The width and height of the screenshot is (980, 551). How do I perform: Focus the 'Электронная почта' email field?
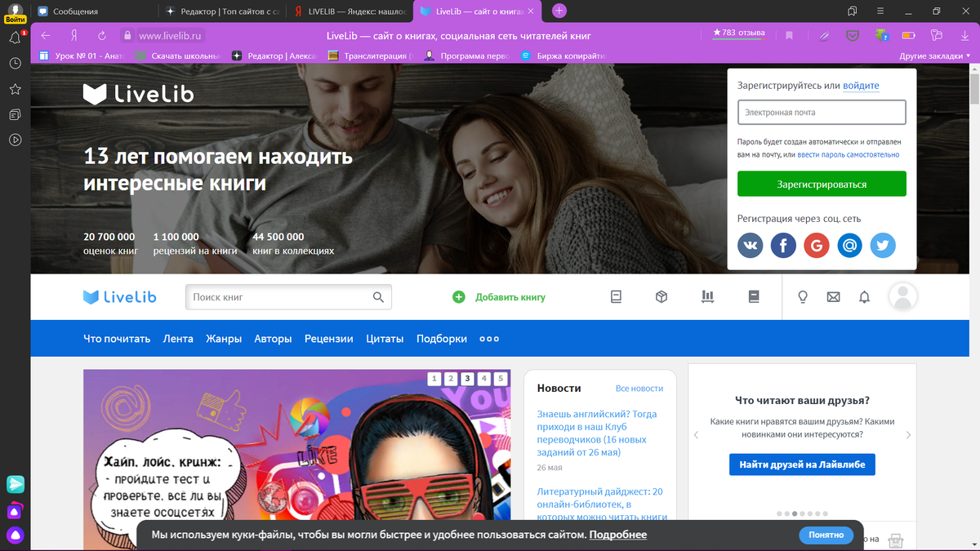click(x=822, y=112)
